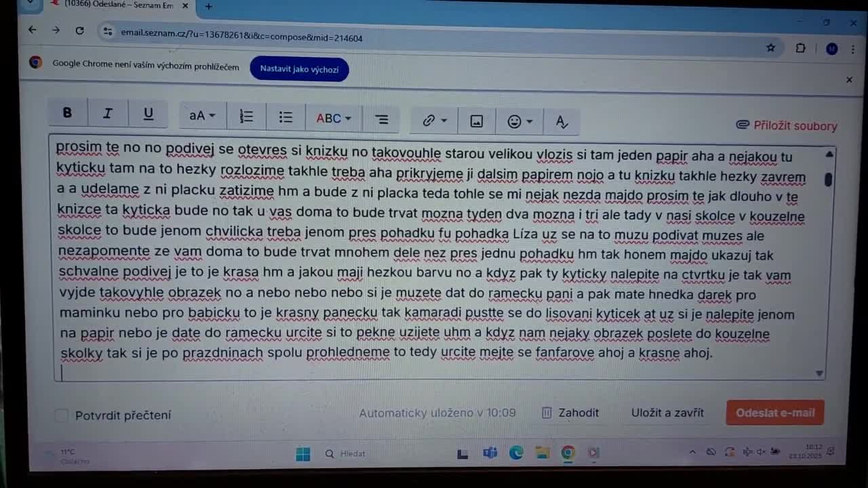Toggle italic text formatting
Screen dimensions: 868x488
click(107, 114)
